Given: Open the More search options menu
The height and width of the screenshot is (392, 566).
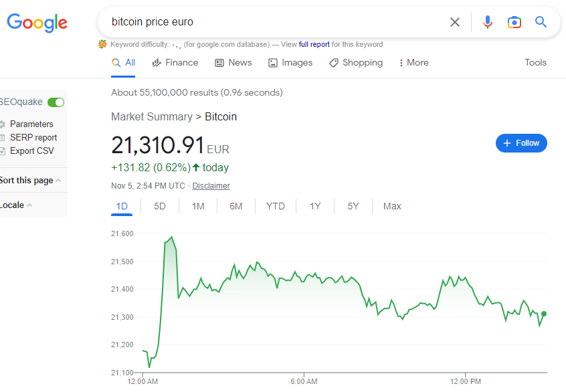Looking at the screenshot, I should tap(413, 62).
